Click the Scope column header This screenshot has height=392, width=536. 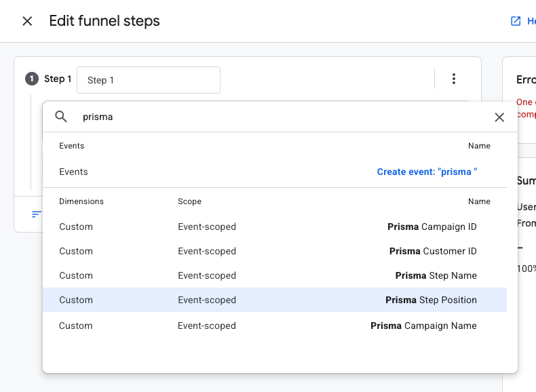(x=189, y=201)
